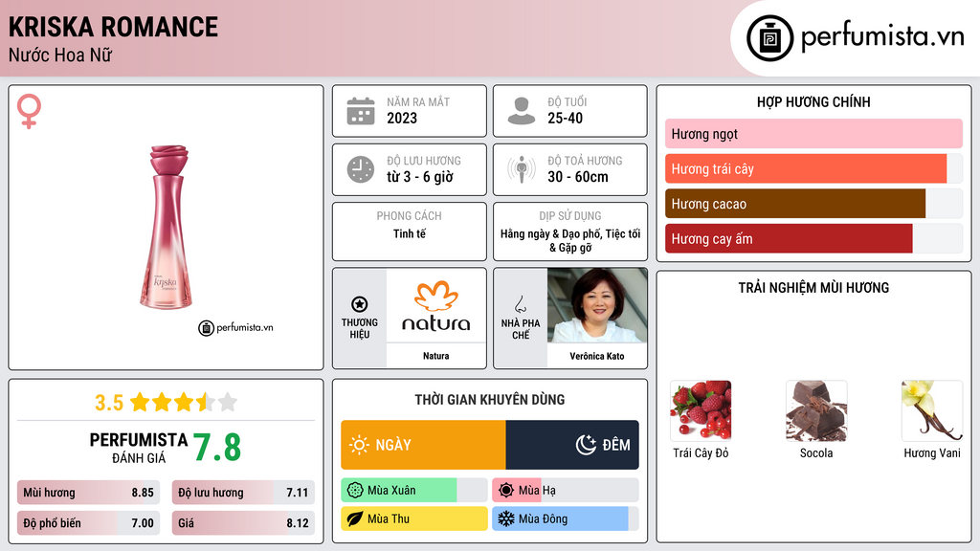Click the person icon beside Độ tuổi

click(522, 111)
